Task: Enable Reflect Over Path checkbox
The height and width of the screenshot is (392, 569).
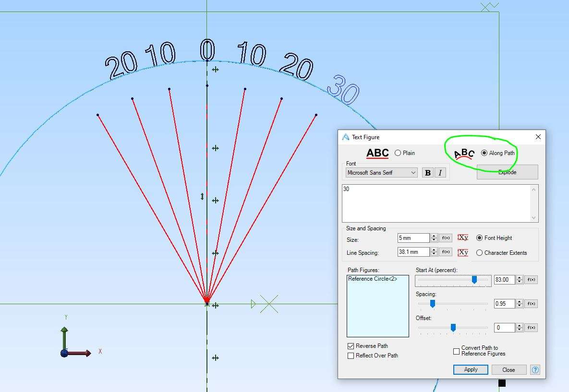Action: click(x=351, y=356)
